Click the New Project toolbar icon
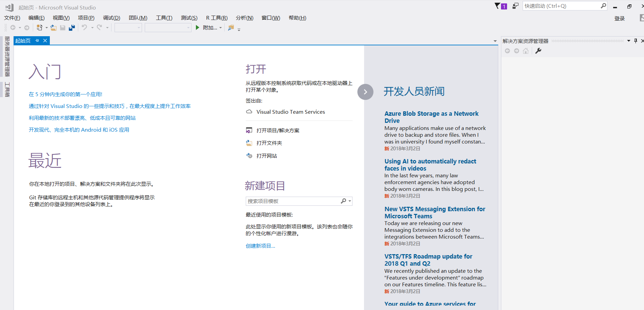The image size is (644, 310). [39, 28]
